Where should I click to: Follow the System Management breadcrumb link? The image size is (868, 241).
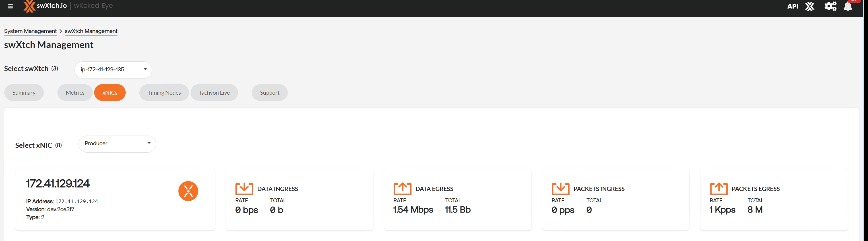pos(30,31)
